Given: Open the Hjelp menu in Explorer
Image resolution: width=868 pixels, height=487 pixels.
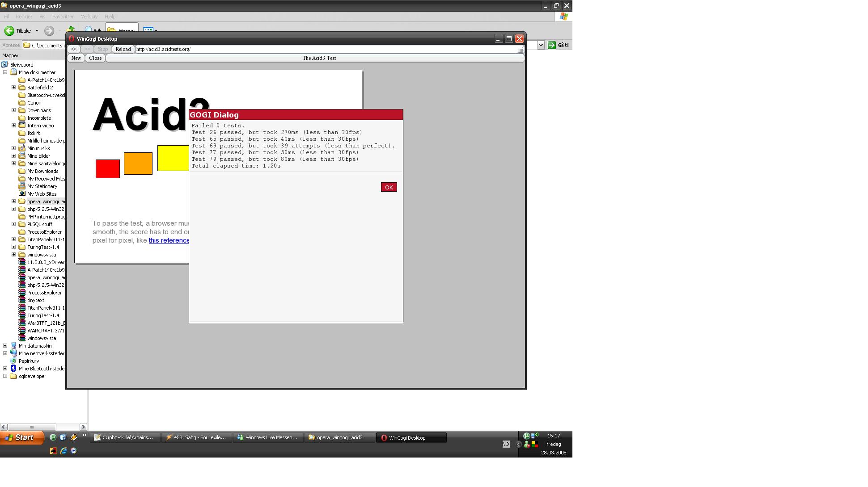Looking at the screenshot, I should tap(110, 17).
